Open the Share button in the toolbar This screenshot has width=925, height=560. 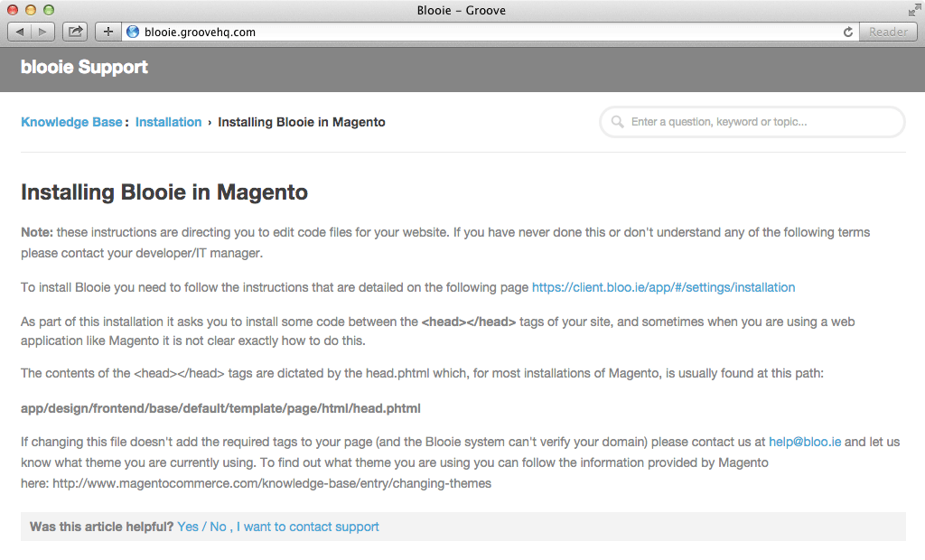coord(75,32)
